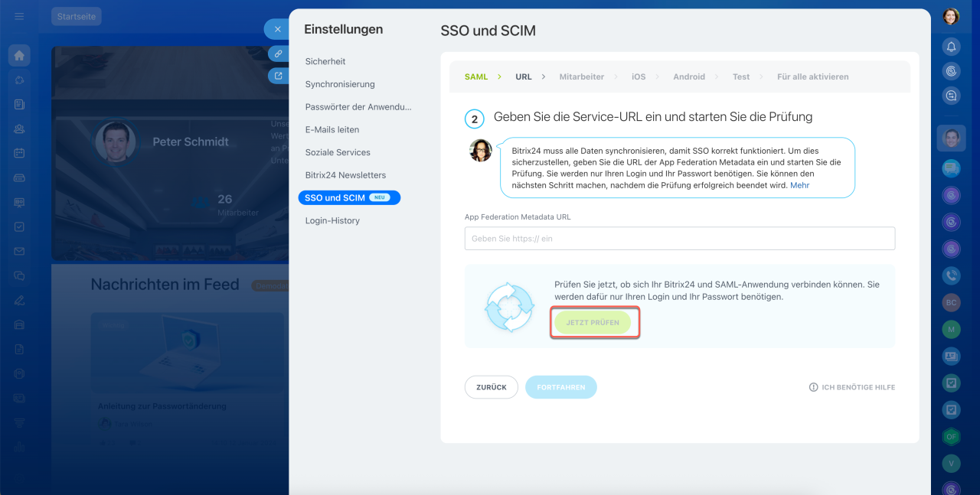
Task: Open the BC contact in right bar
Action: click(951, 302)
